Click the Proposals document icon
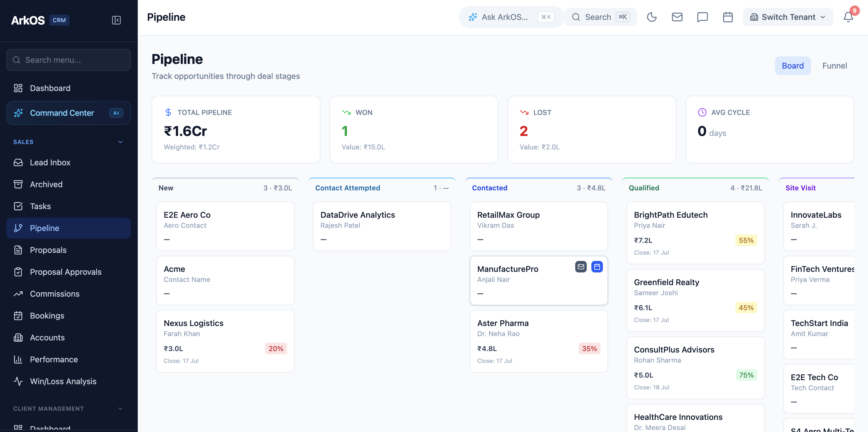This screenshot has height=432, width=868. pyautogui.click(x=18, y=250)
